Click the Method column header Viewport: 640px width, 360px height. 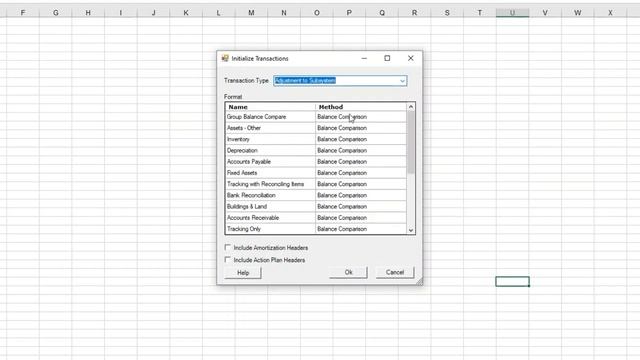click(361, 107)
